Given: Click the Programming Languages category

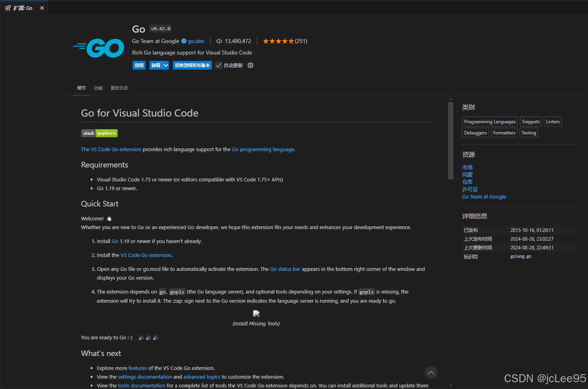Looking at the screenshot, I should tap(490, 122).
